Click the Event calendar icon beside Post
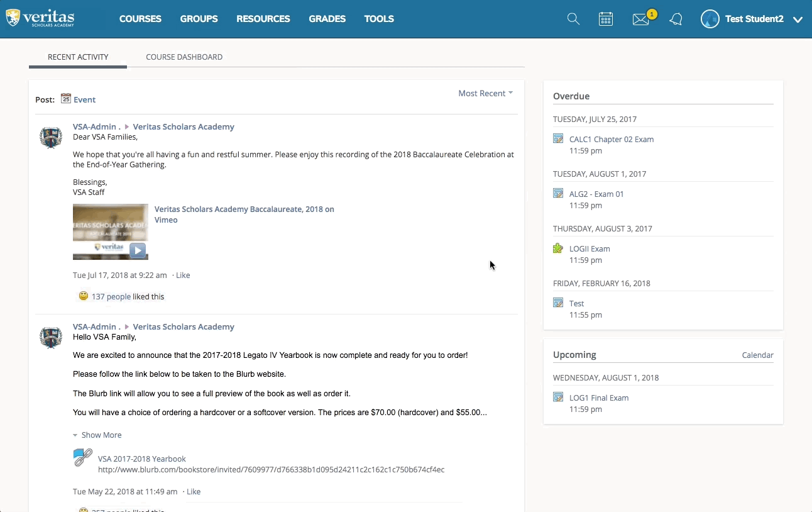Viewport: 812px width, 512px height. click(66, 98)
